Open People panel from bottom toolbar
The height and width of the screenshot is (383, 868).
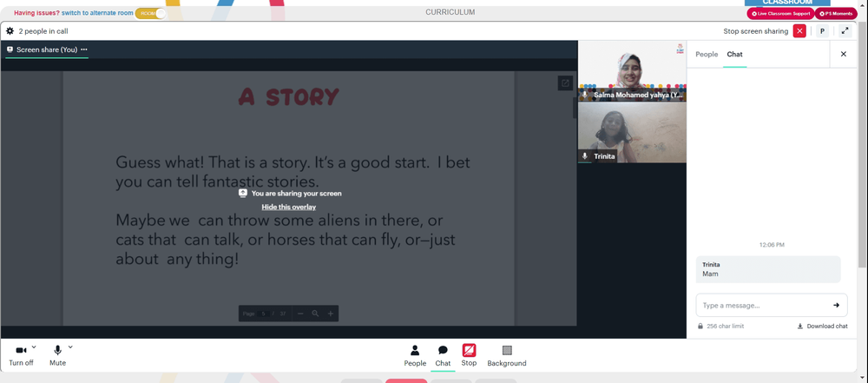click(x=415, y=355)
